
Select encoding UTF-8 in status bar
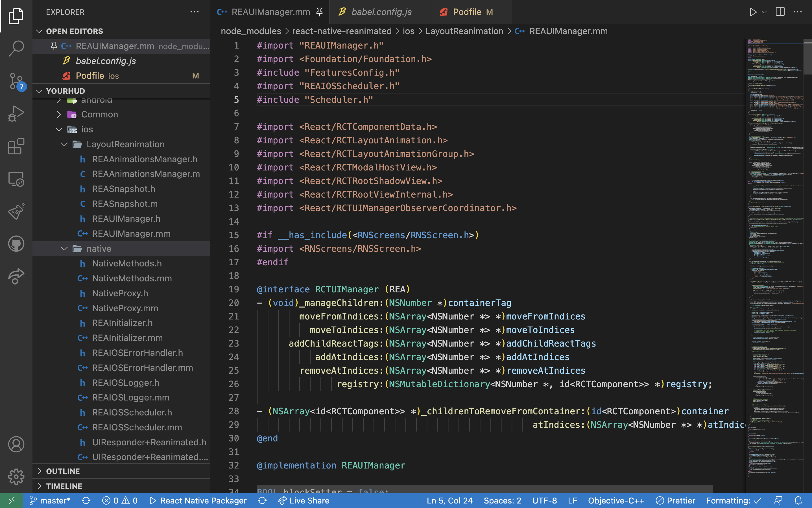544,501
